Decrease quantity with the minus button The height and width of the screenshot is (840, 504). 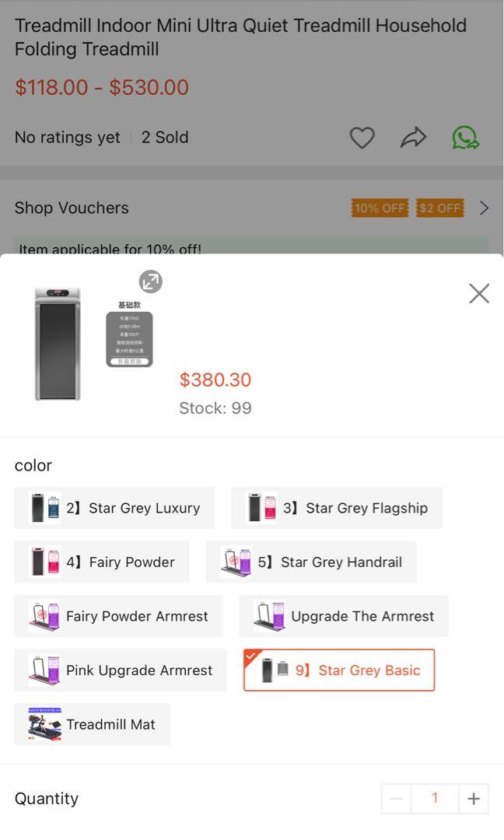point(396,799)
